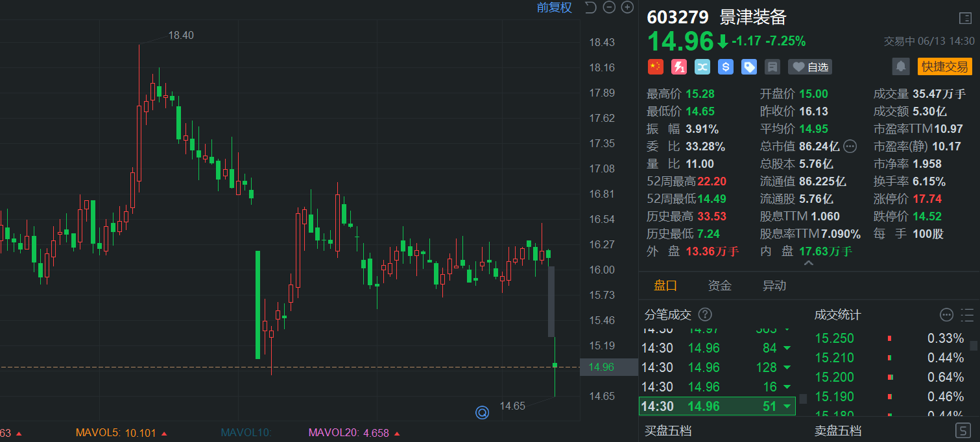
Task: Click the 景津装备 stock name
Action: coord(753,17)
